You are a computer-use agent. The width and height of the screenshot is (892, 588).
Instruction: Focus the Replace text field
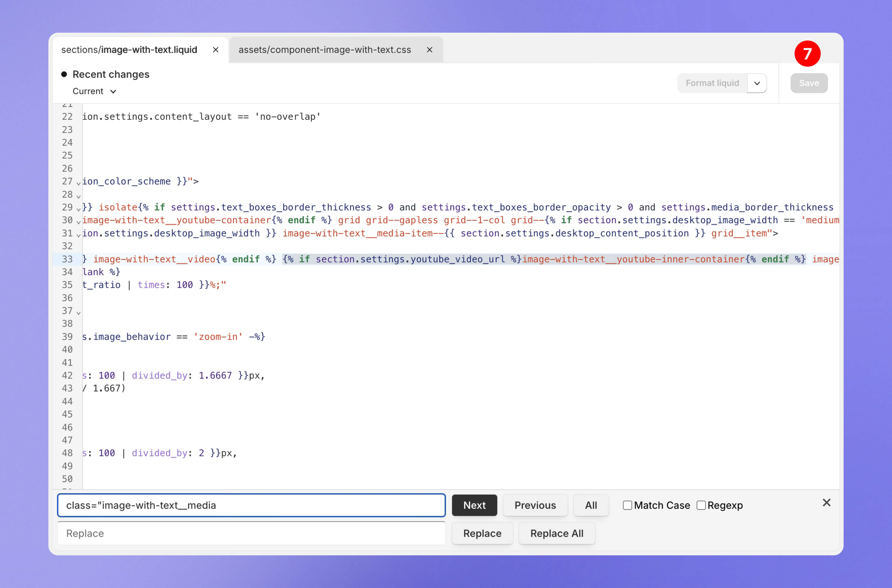251,533
